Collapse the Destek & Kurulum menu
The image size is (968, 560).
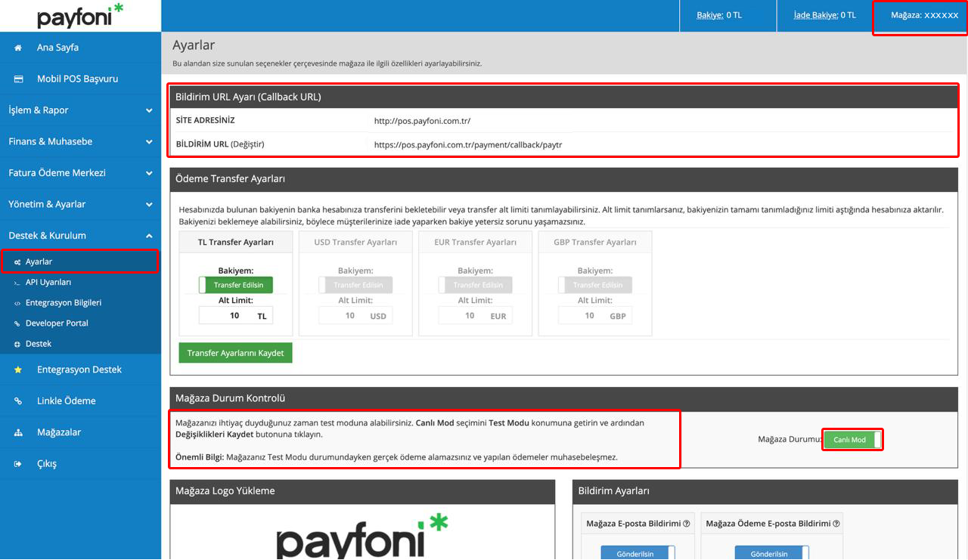(80, 236)
